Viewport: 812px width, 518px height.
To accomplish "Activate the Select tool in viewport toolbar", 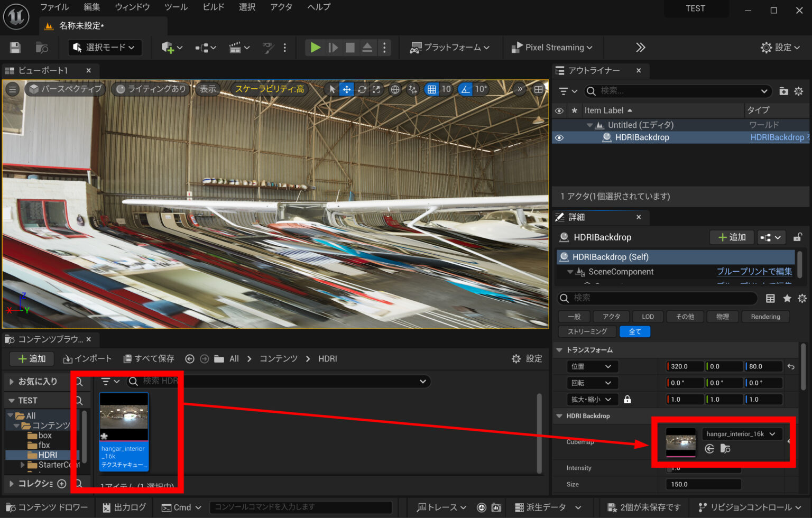I will (331, 89).
